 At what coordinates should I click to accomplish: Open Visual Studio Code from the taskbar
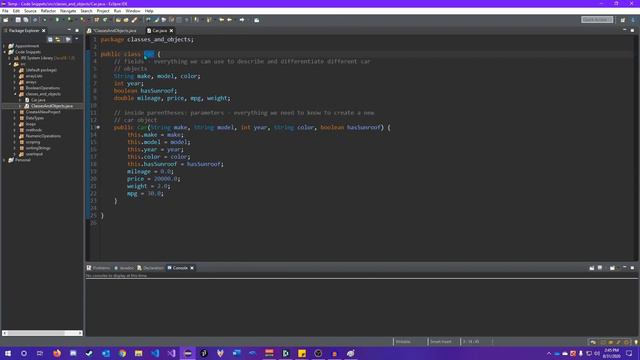pos(155,353)
